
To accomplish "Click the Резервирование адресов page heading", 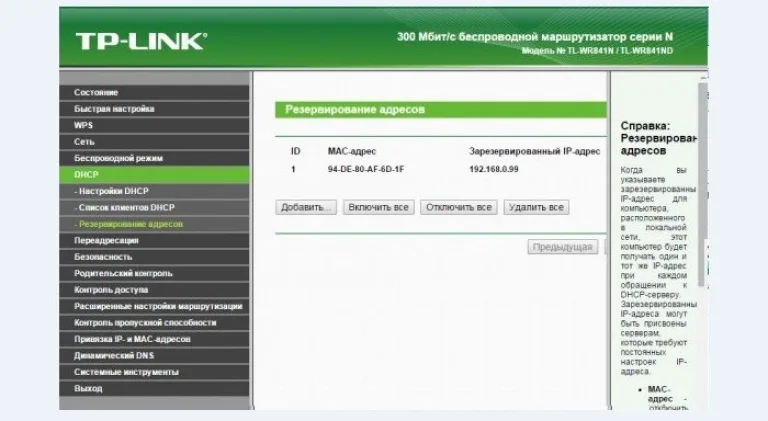I will click(355, 110).
